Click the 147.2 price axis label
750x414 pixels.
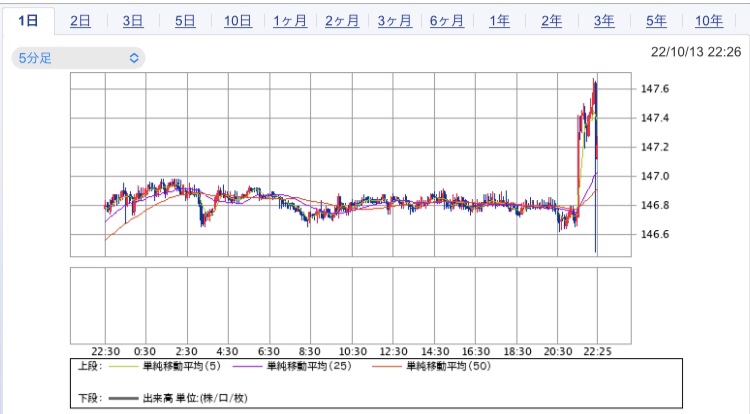tap(655, 147)
